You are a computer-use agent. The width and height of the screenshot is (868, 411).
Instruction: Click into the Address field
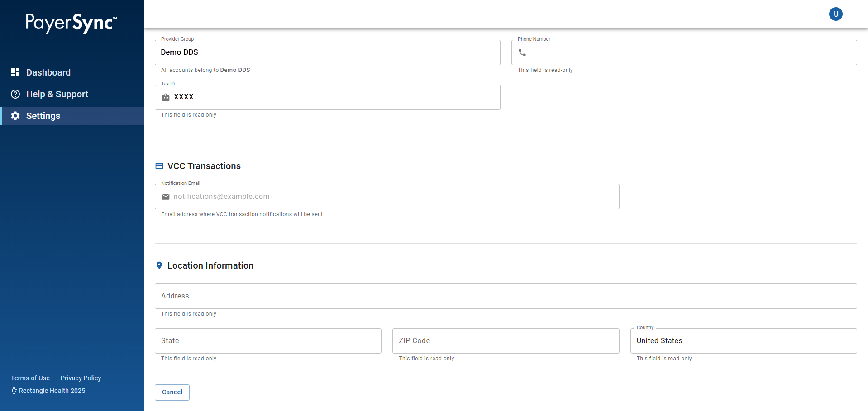point(506,296)
